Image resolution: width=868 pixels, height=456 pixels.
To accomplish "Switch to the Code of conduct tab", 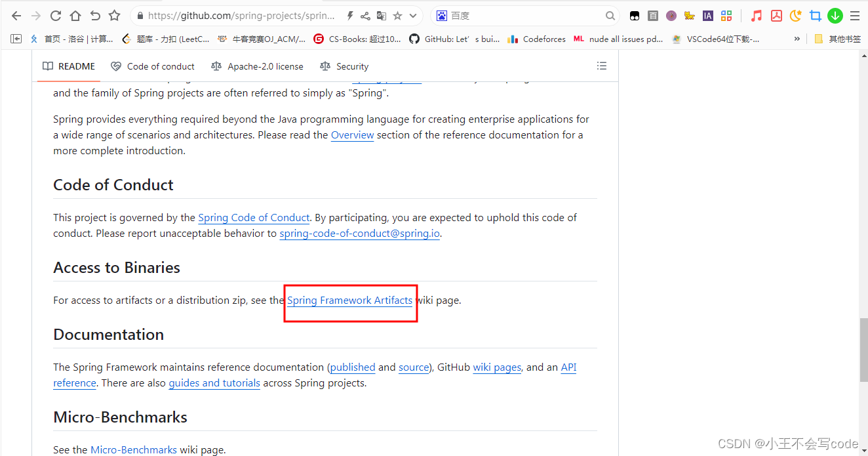I will (153, 66).
